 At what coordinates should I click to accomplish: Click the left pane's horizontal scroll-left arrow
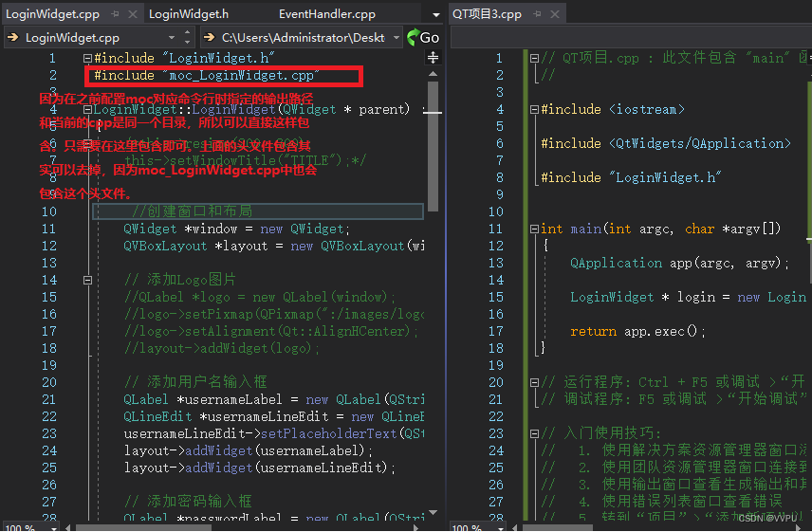tap(68, 528)
